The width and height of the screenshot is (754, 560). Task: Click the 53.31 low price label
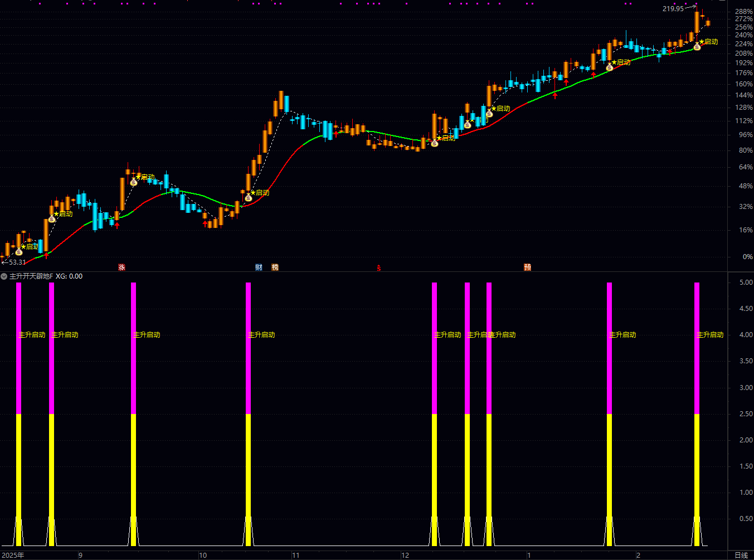point(17,262)
